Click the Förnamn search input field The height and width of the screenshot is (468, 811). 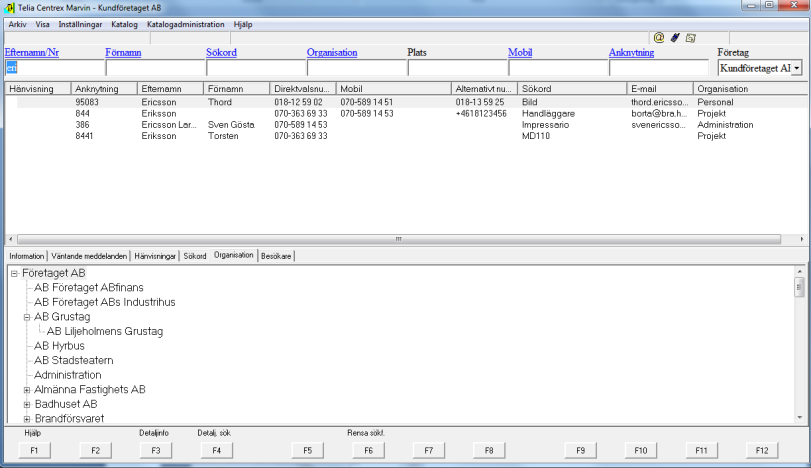[155, 68]
